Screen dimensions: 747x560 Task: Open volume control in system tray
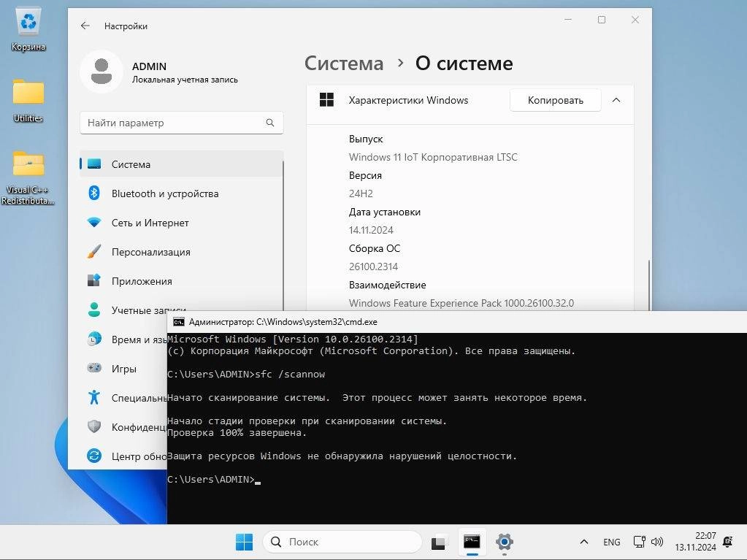click(657, 542)
